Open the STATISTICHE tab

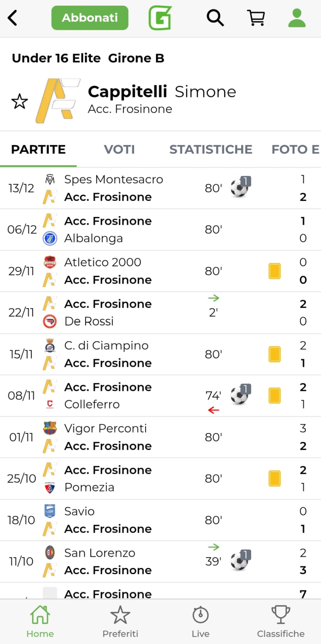(211, 150)
